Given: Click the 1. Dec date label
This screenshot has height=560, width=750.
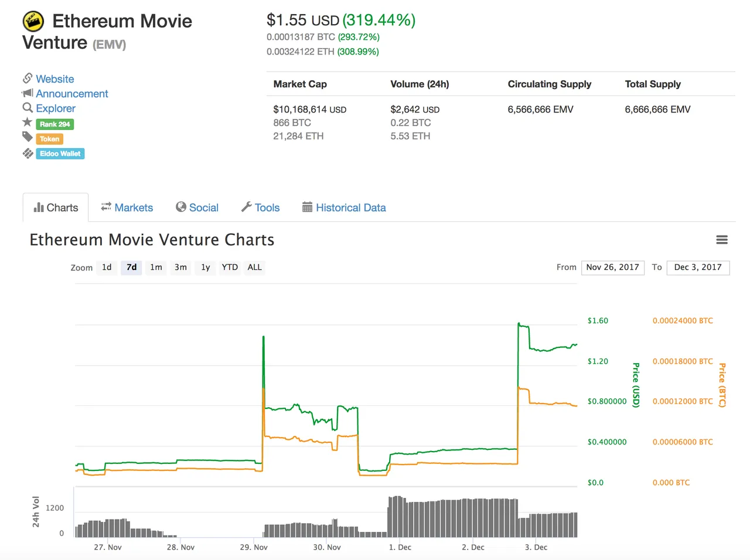Looking at the screenshot, I should click(400, 547).
